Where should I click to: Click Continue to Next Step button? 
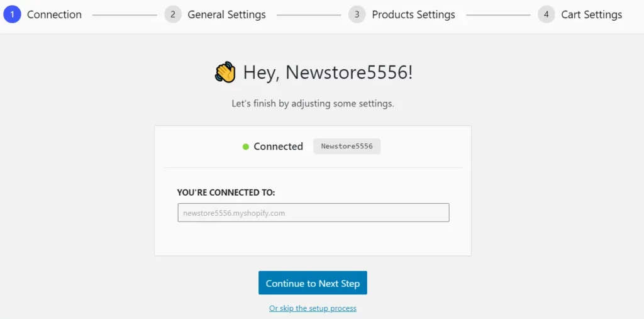pyautogui.click(x=313, y=283)
